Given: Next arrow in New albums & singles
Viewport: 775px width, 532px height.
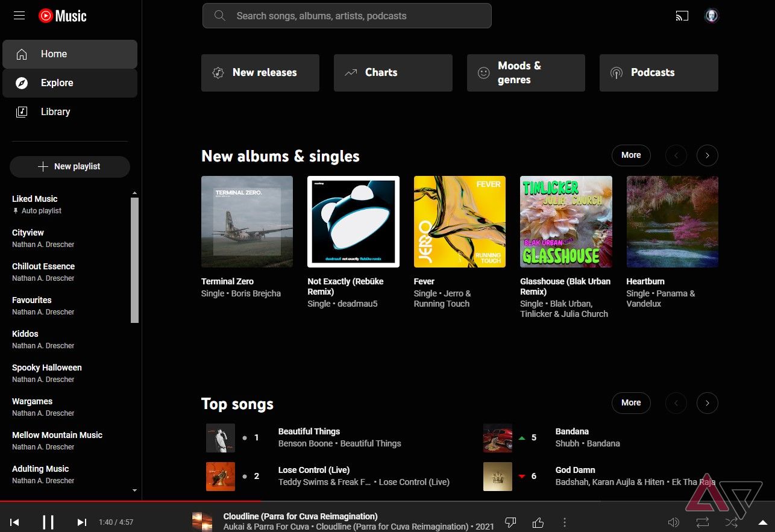Looking at the screenshot, I should click(708, 155).
